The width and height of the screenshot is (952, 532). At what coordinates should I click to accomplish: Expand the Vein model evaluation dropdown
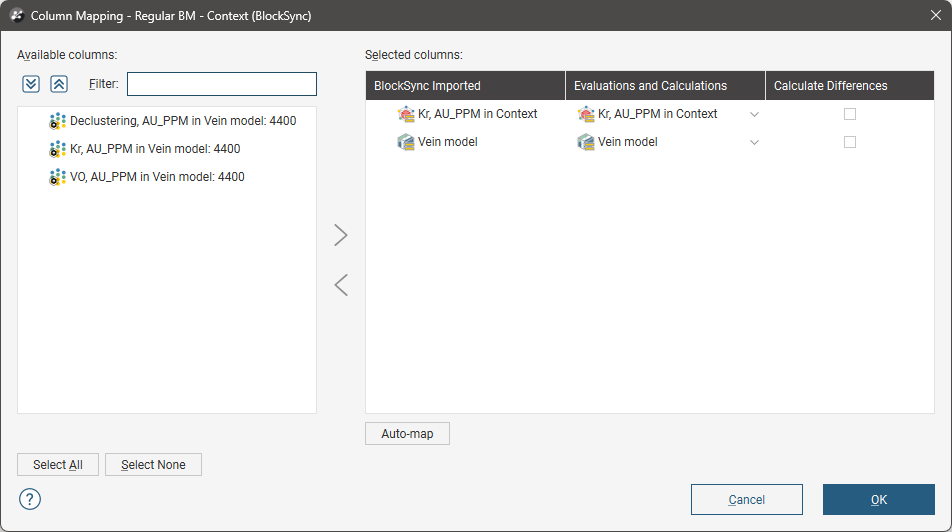(x=754, y=142)
